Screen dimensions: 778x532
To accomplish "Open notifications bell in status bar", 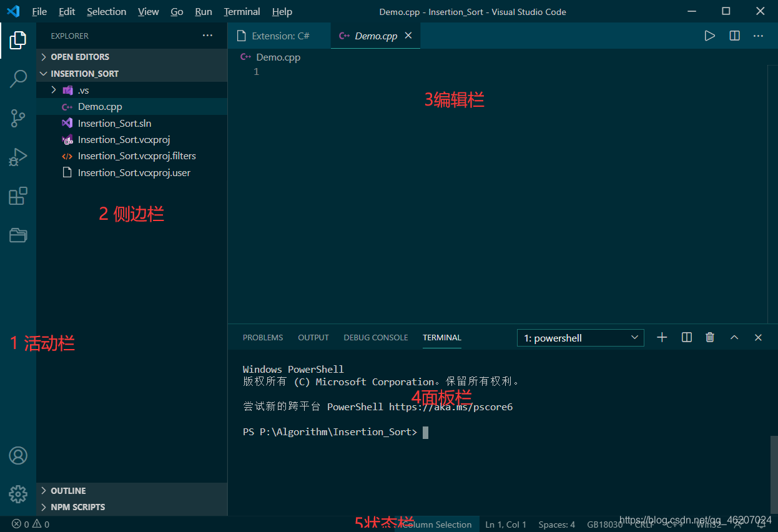I will click(761, 525).
